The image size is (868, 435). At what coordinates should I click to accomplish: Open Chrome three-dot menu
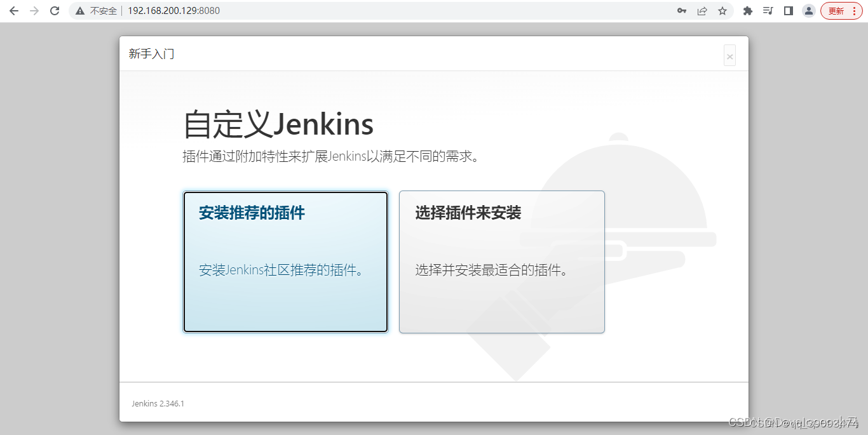click(854, 11)
